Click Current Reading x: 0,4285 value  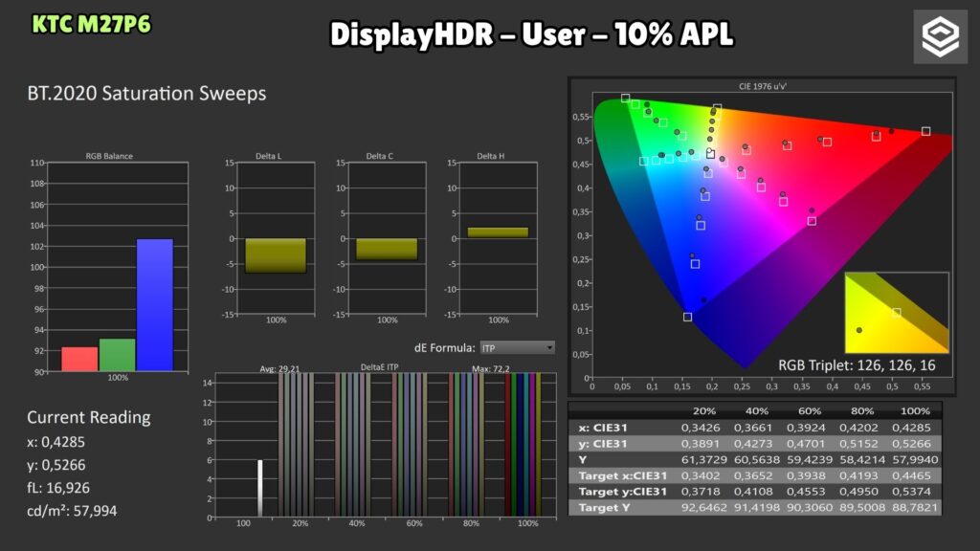pos(56,442)
